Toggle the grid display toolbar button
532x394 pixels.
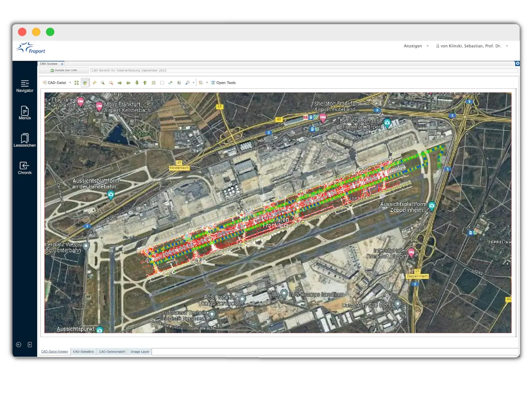pos(153,83)
